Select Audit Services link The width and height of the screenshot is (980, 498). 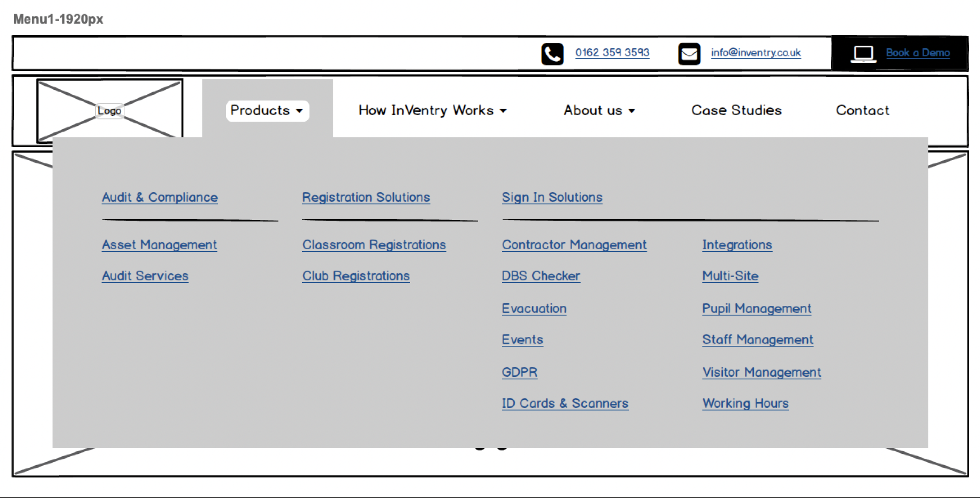point(145,276)
